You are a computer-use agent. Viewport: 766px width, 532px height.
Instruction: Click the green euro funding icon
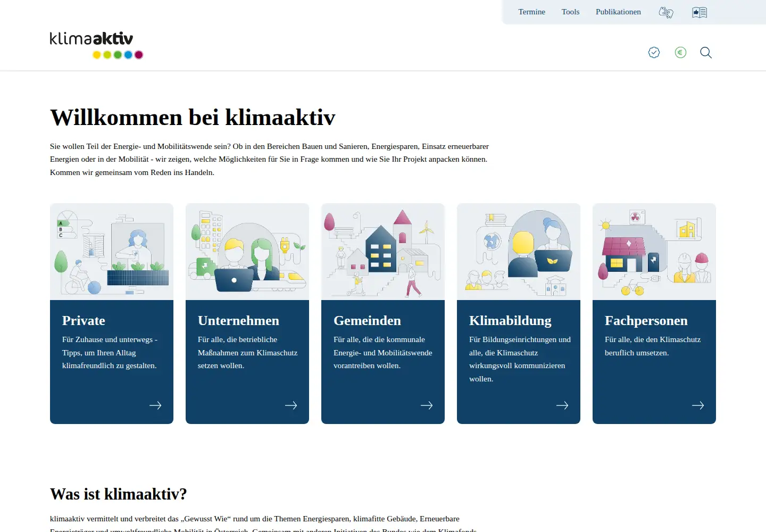click(680, 52)
